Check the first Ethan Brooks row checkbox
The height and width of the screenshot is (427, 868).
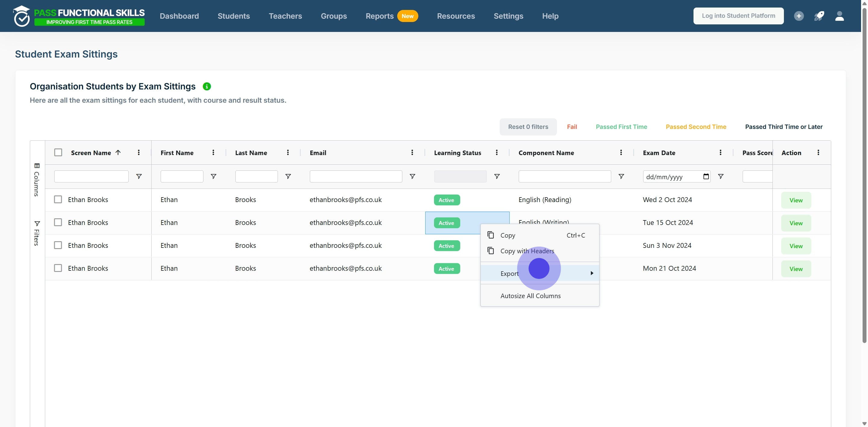coord(58,199)
